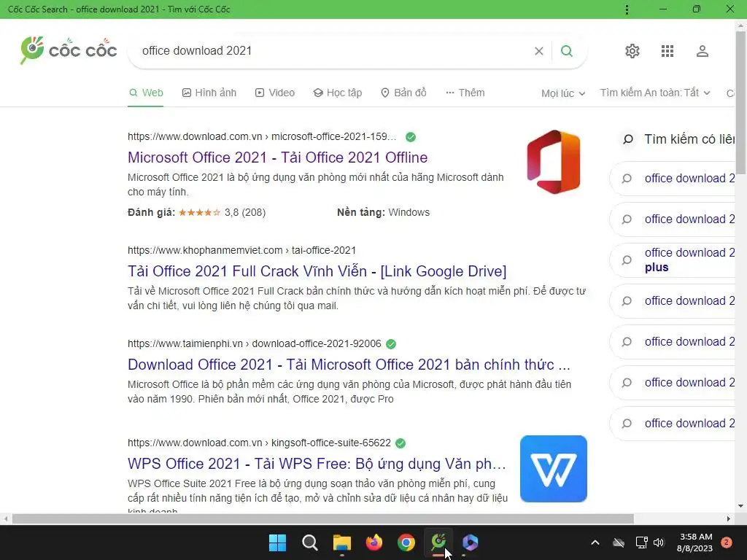Switch to the Học tập tab
Image resolution: width=747 pixels, height=560 pixels.
click(337, 93)
